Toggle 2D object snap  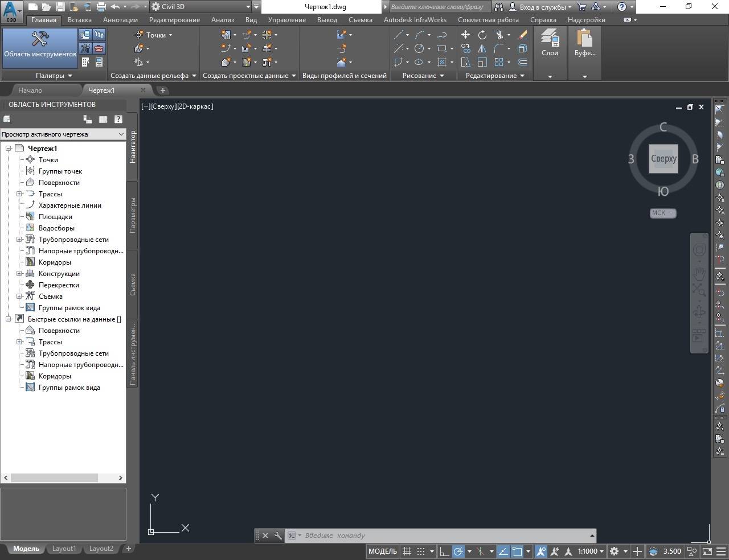pyautogui.click(x=517, y=551)
